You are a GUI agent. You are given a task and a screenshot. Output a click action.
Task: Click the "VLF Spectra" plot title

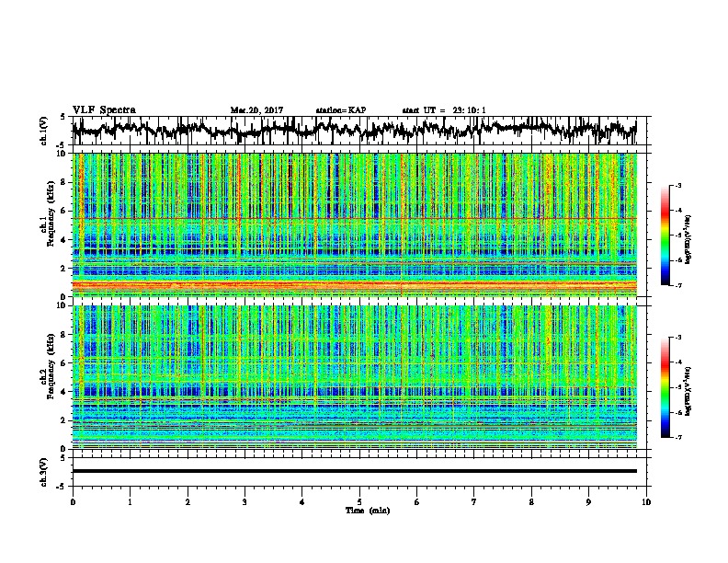tap(104, 110)
